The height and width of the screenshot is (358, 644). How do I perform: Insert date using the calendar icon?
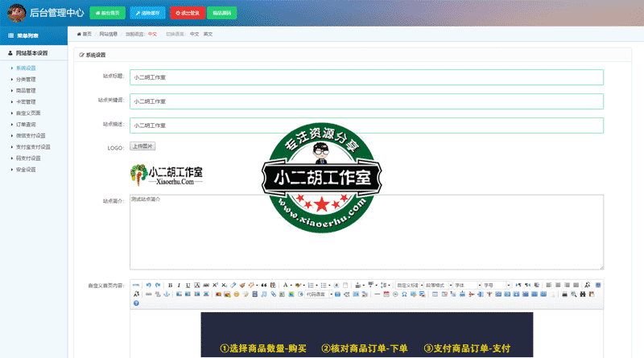(386, 294)
